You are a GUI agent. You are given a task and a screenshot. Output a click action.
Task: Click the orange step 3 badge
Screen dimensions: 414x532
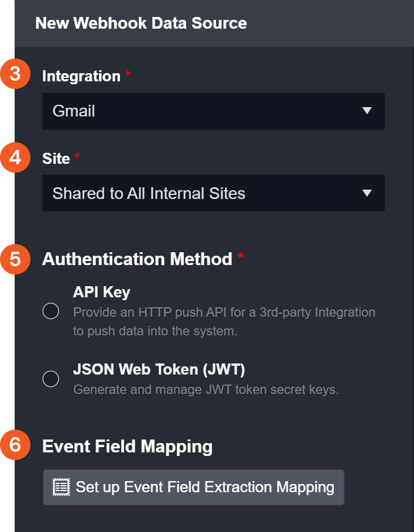pos(15,75)
